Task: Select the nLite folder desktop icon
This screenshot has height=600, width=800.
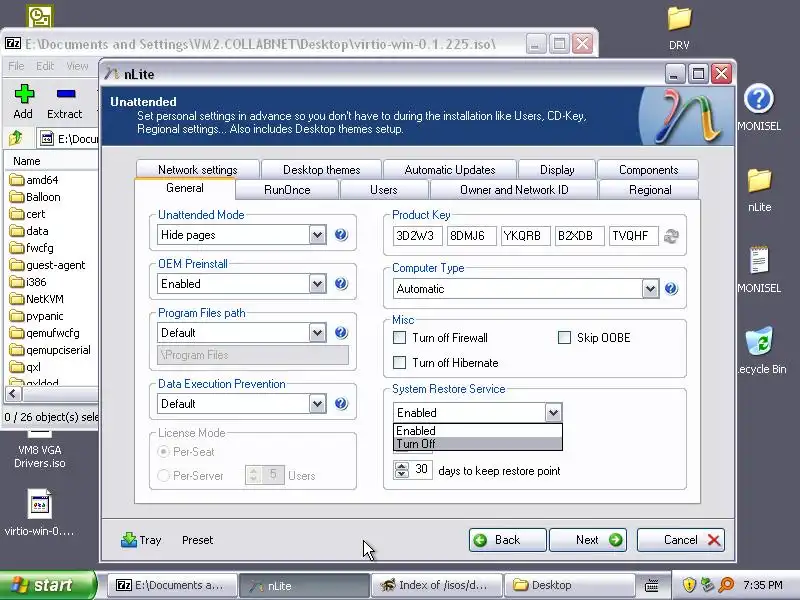Action: [759, 181]
